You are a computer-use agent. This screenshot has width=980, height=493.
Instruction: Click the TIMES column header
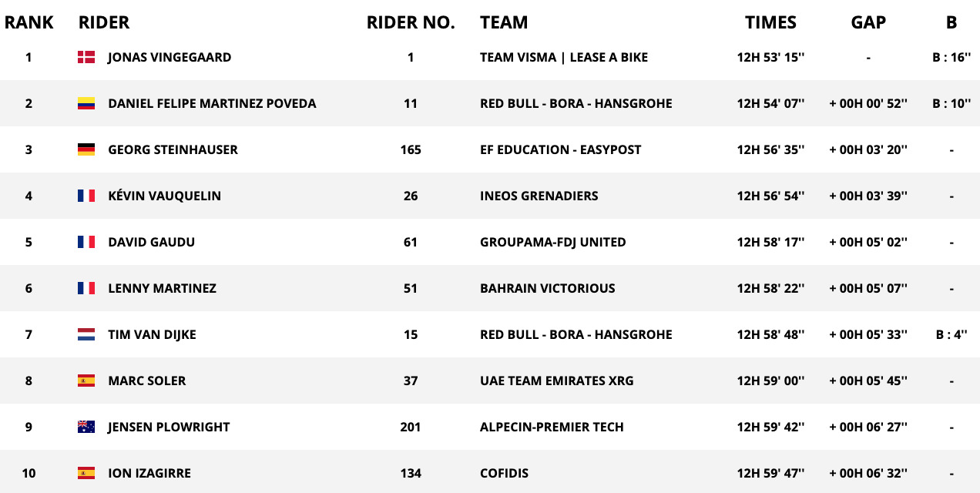(770, 22)
